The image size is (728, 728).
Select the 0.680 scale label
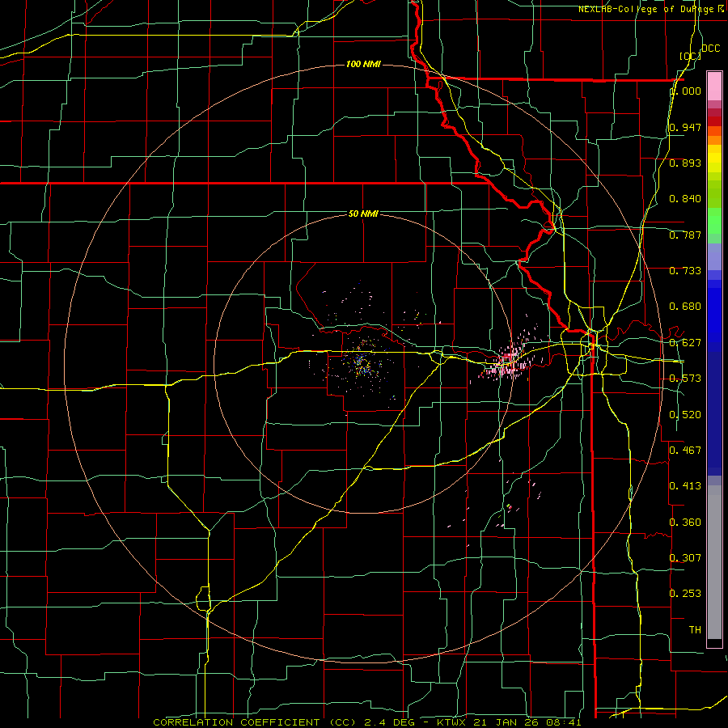tap(685, 307)
